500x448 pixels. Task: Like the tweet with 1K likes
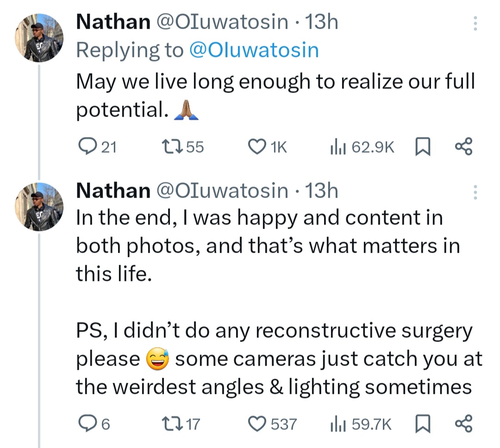(256, 147)
